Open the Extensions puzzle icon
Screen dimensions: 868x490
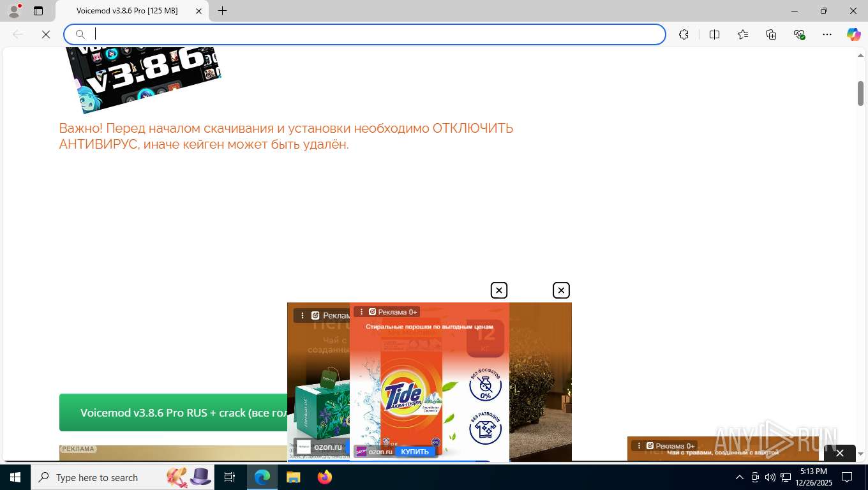pos(684,34)
